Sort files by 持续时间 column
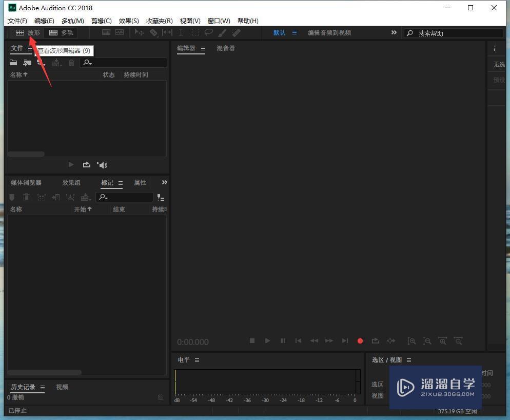Image resolution: width=510 pixels, height=420 pixels. 136,75
